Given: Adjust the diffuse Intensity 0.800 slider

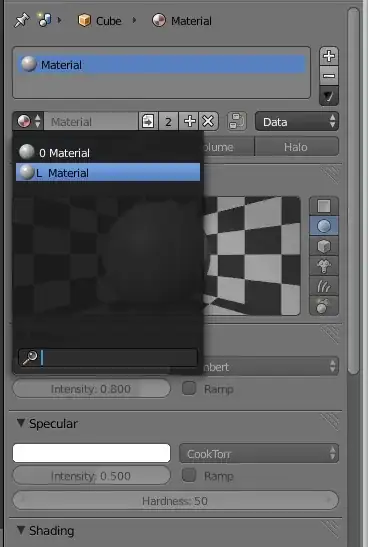Looking at the screenshot, I should [x=92, y=389].
